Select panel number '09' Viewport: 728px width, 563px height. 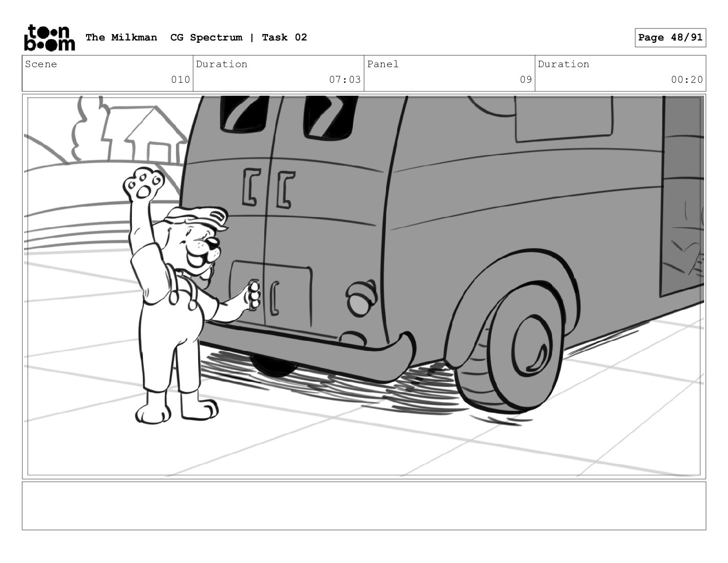[x=526, y=80]
